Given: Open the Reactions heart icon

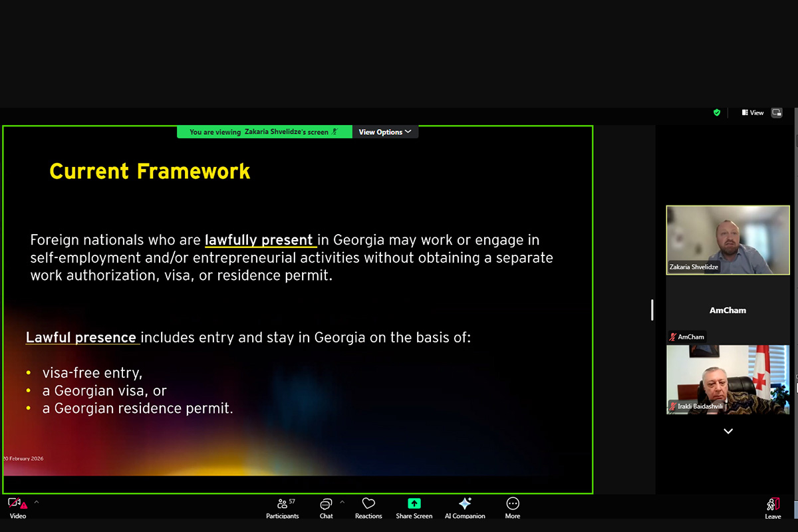Looking at the screenshot, I should click(368, 504).
